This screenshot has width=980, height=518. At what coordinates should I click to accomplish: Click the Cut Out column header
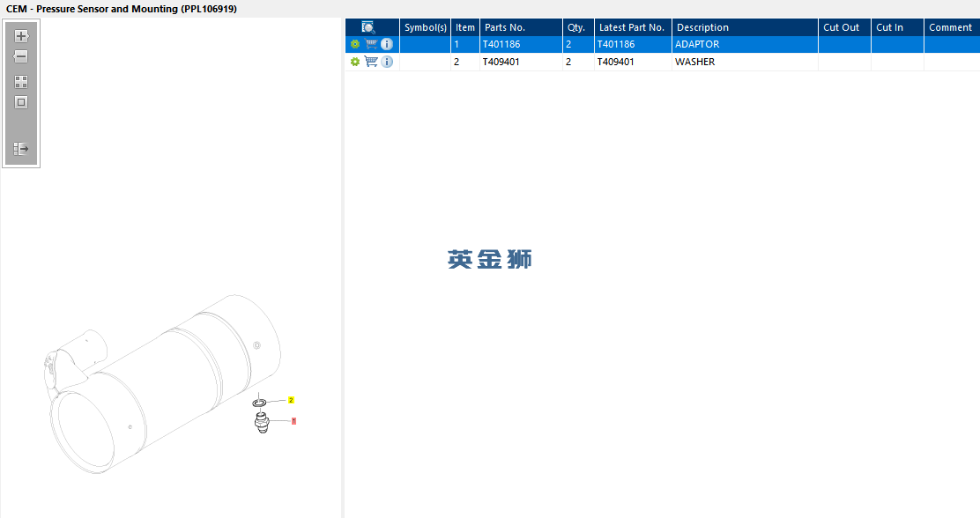(x=844, y=27)
